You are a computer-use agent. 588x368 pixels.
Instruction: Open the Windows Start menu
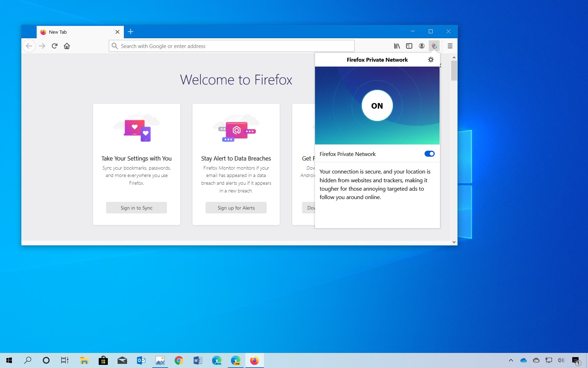click(9, 360)
